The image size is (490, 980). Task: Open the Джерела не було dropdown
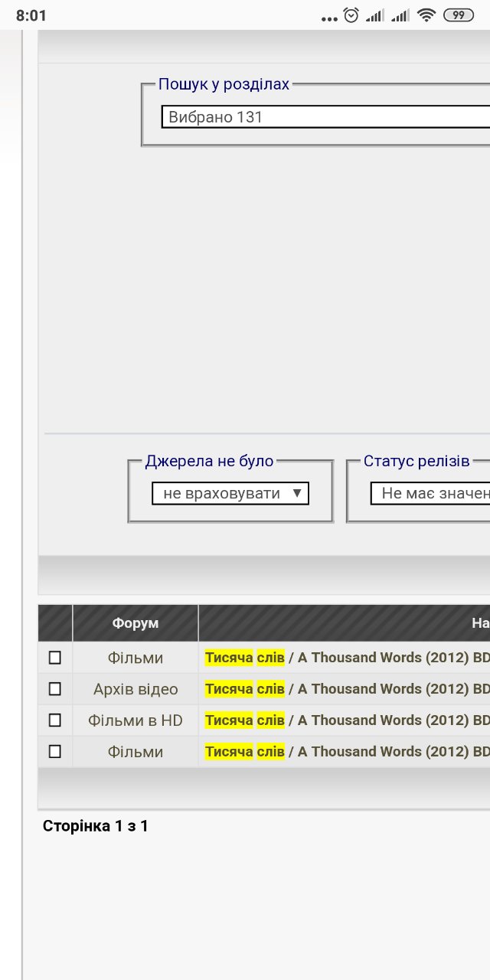pos(230,494)
